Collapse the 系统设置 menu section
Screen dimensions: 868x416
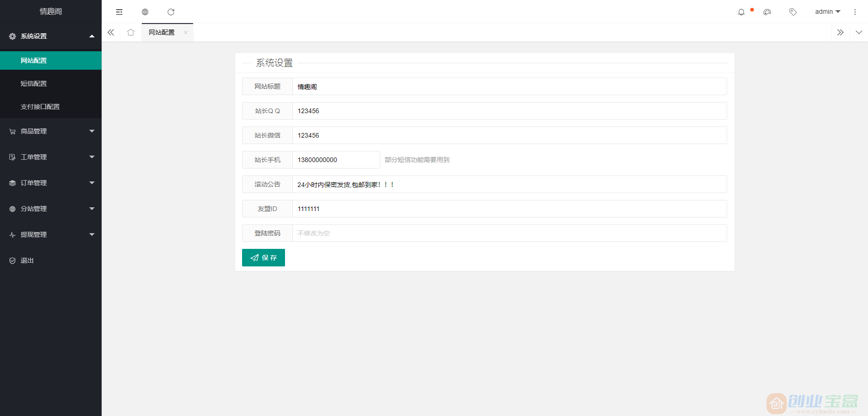[51, 36]
